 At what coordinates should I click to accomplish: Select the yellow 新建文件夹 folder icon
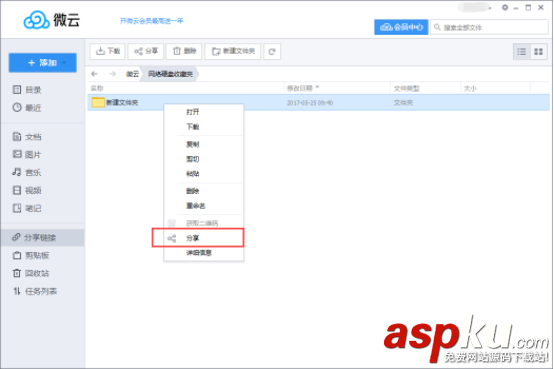[98, 102]
